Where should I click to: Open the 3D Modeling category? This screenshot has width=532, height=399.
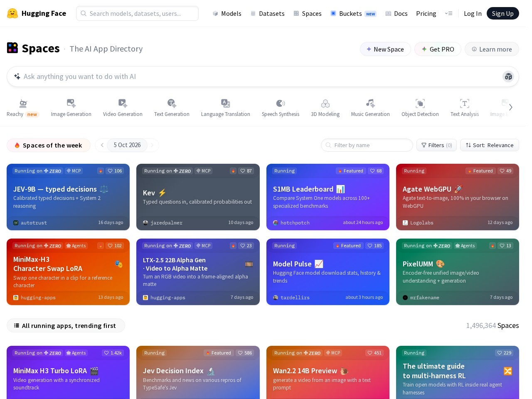coord(325,108)
